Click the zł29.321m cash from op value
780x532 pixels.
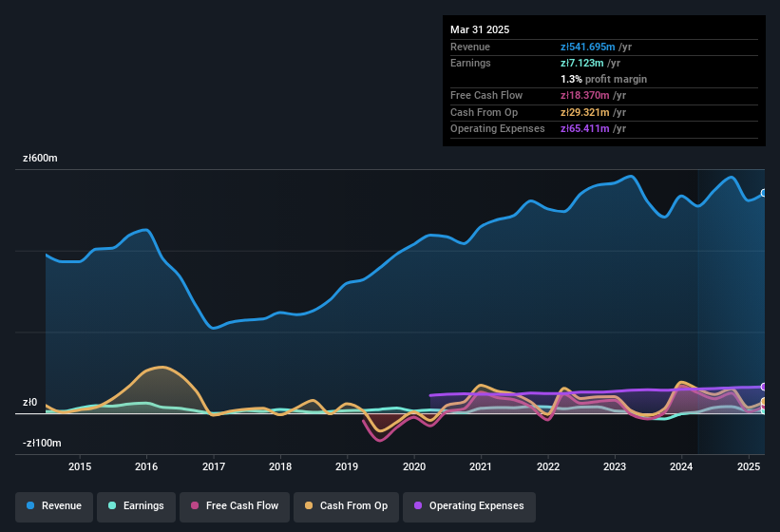(584, 112)
